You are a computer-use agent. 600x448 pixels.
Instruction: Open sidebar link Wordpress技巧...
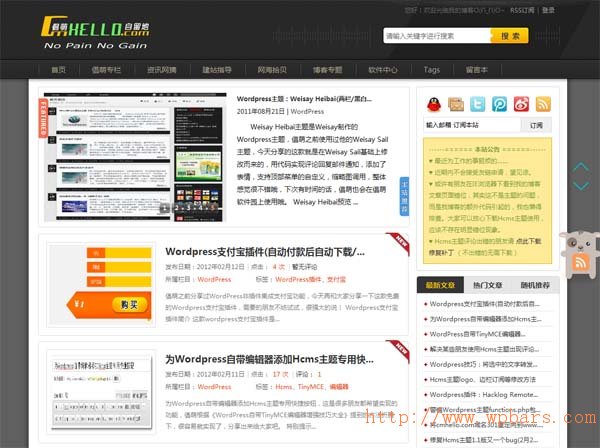[483, 364]
